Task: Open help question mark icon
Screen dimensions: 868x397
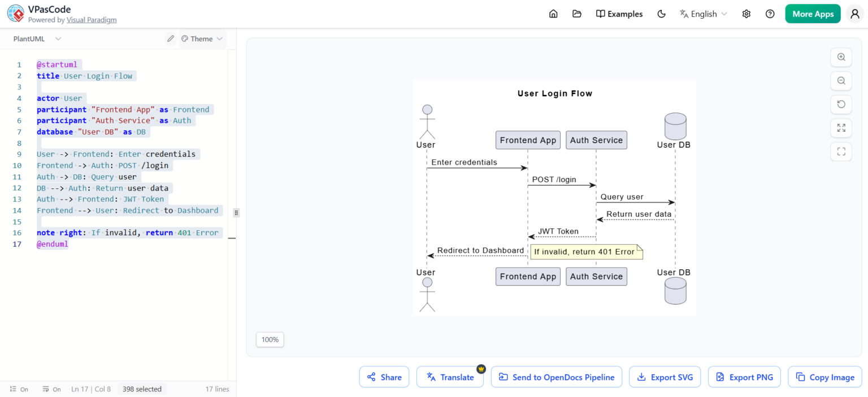Action: click(x=770, y=14)
